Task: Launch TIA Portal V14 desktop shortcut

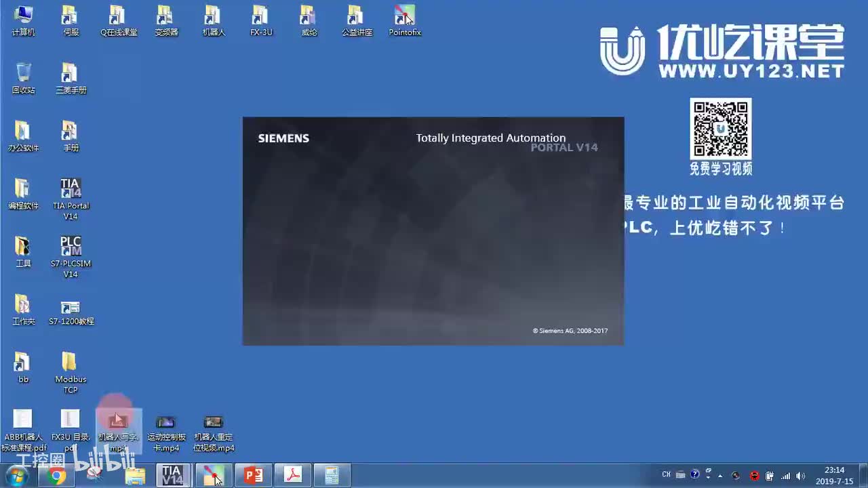Action: (x=71, y=199)
